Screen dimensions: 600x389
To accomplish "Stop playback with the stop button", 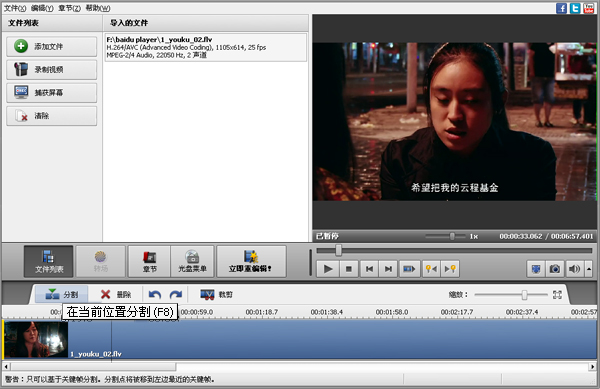I will pos(349,269).
